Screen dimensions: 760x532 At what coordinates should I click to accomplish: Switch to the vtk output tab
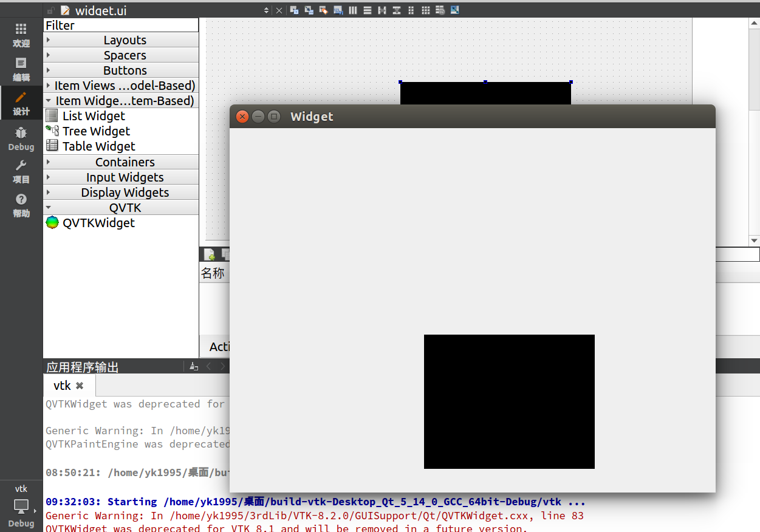(x=63, y=385)
